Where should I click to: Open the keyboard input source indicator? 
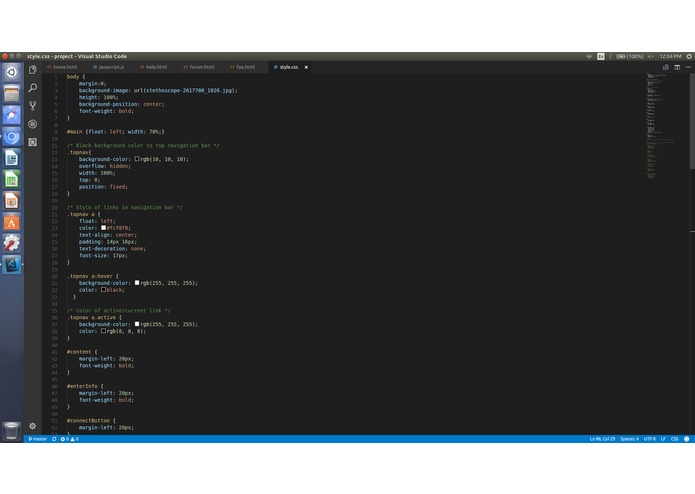(601, 57)
